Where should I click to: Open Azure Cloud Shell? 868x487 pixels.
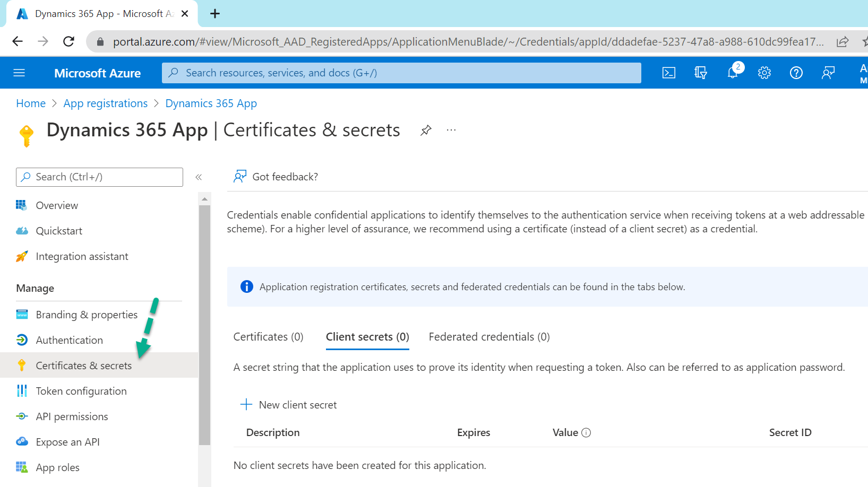tap(668, 73)
